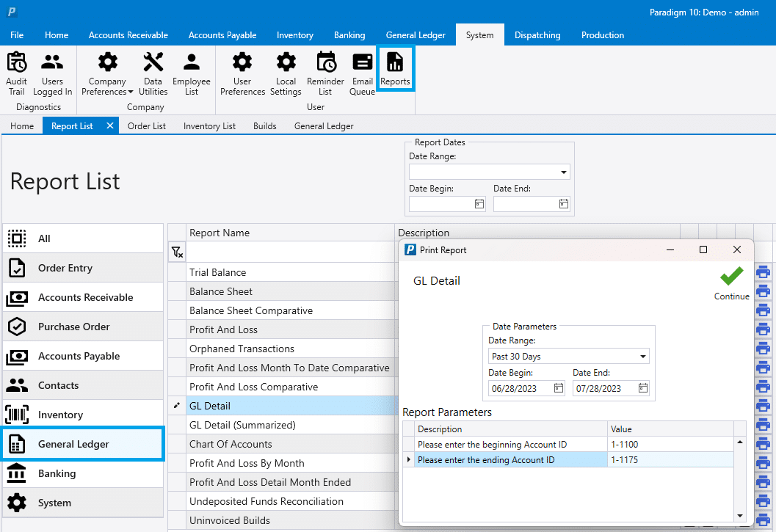Select the System report category
Screen dimensions: 776x532
tap(83, 503)
